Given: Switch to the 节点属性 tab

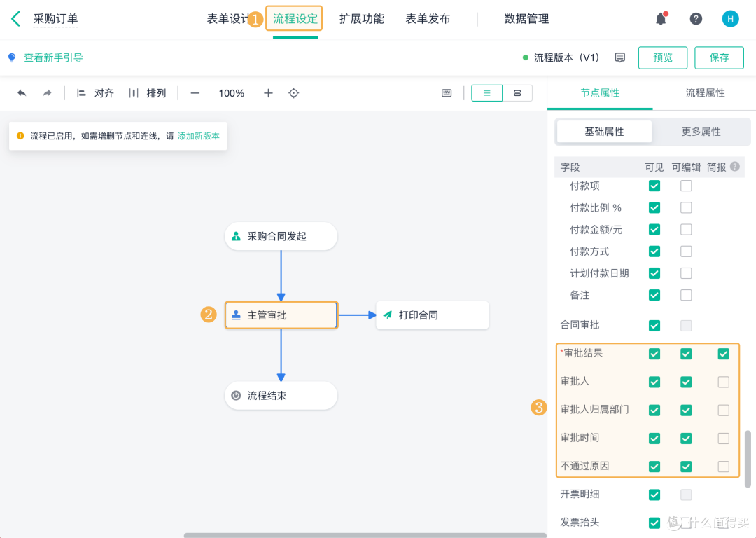Looking at the screenshot, I should pos(600,92).
